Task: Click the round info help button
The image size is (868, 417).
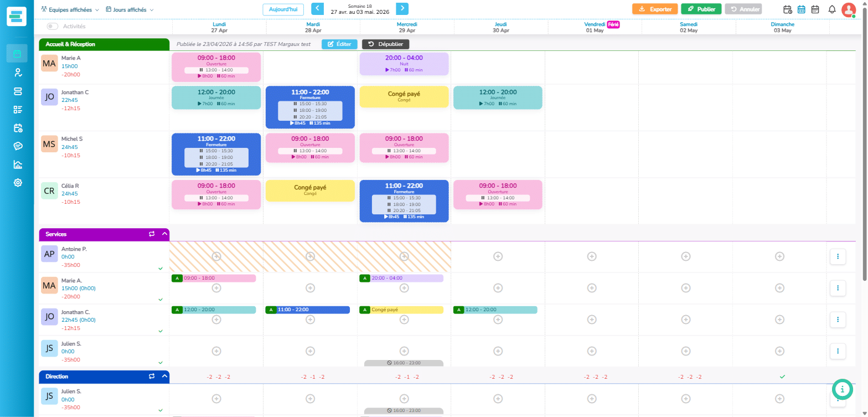Action: pyautogui.click(x=842, y=389)
